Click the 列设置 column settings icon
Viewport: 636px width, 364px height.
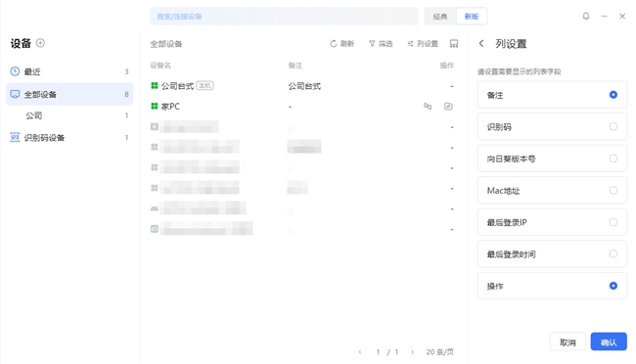coord(411,44)
